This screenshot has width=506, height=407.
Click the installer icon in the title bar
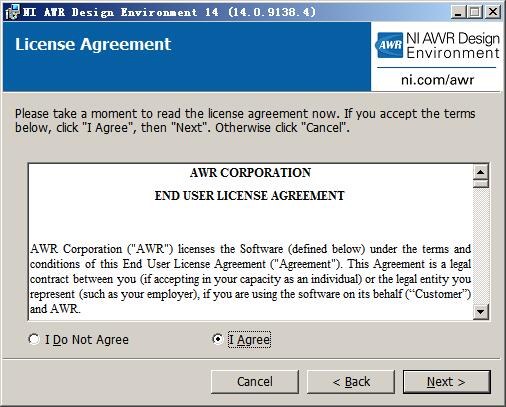pyautogui.click(x=12, y=12)
